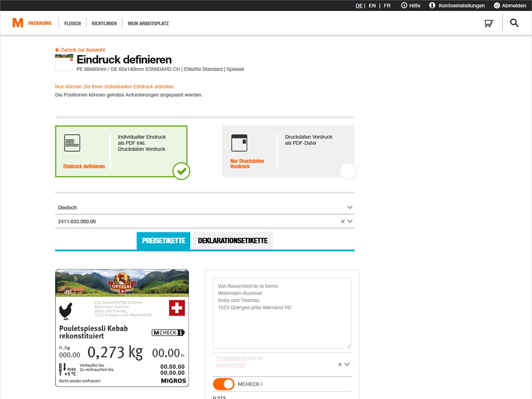This screenshot has height=399, width=532.
Task: Click 'Nun können Sie Ihren individuellen Eindruck erstellen.'
Action: coord(115,87)
